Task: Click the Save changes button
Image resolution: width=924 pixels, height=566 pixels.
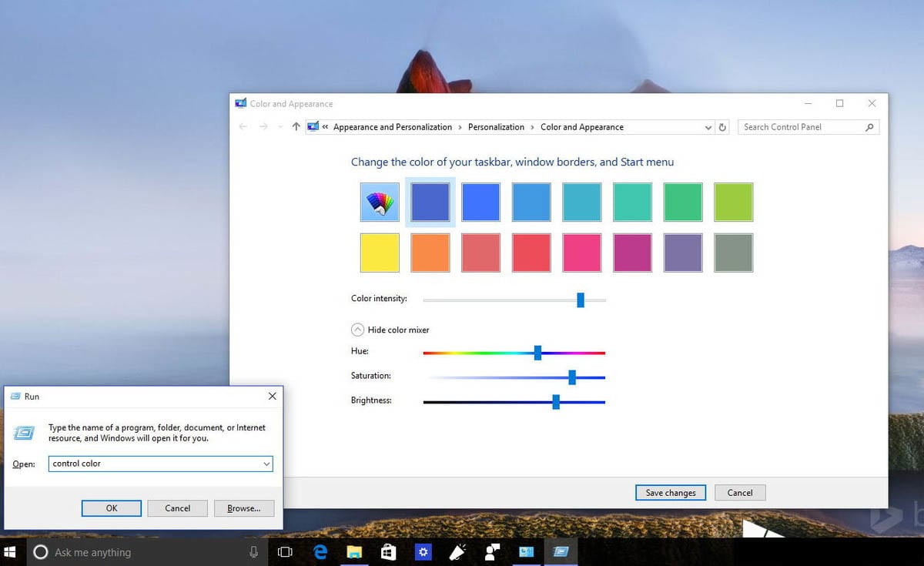Action: 670,493
